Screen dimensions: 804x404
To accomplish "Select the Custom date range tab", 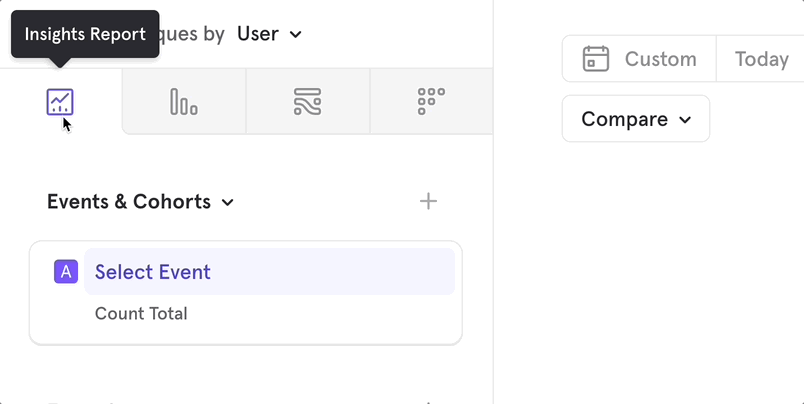I will 660,59.
